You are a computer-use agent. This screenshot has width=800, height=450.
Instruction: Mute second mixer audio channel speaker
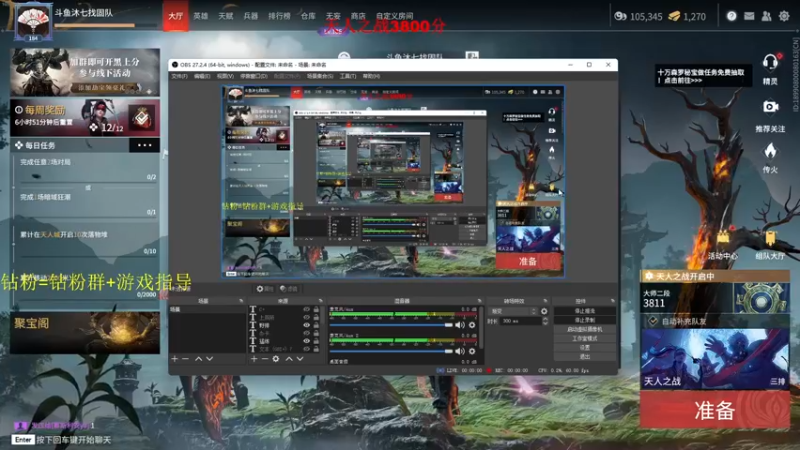[460, 351]
